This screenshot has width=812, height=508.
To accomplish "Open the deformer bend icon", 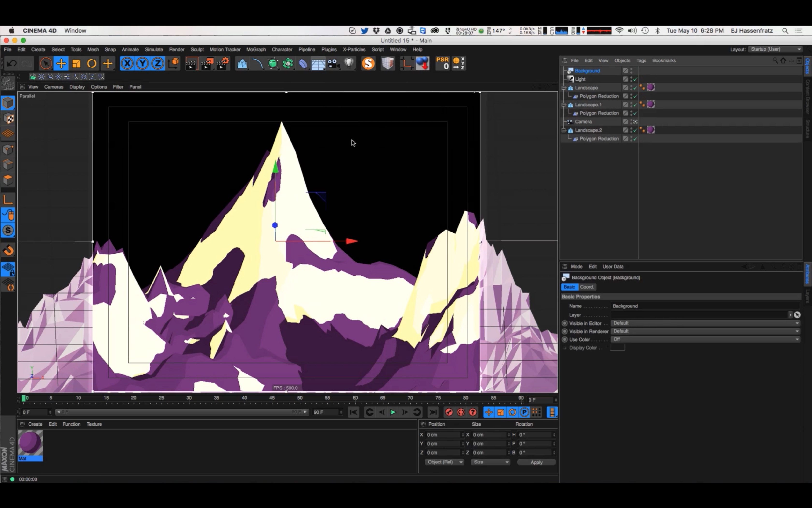I will coord(303,63).
